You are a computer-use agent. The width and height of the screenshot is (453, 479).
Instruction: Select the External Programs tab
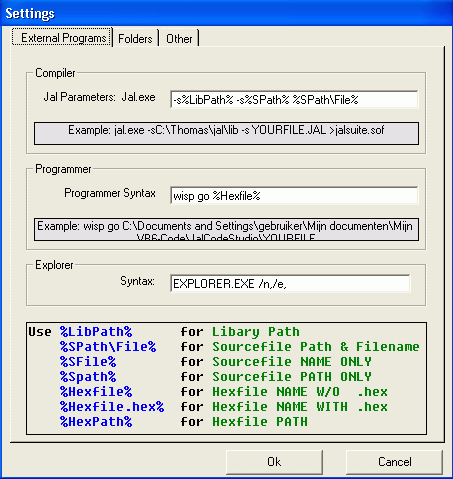click(63, 37)
